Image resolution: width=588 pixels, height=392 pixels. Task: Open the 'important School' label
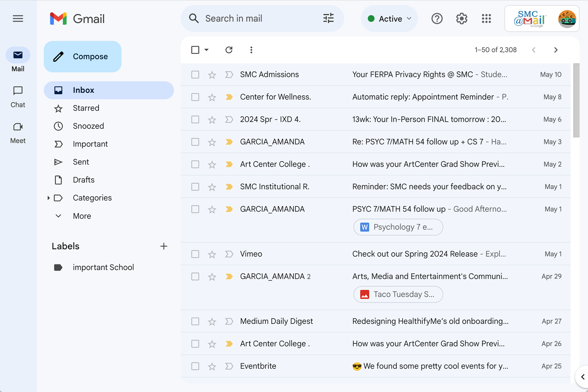click(x=109, y=267)
